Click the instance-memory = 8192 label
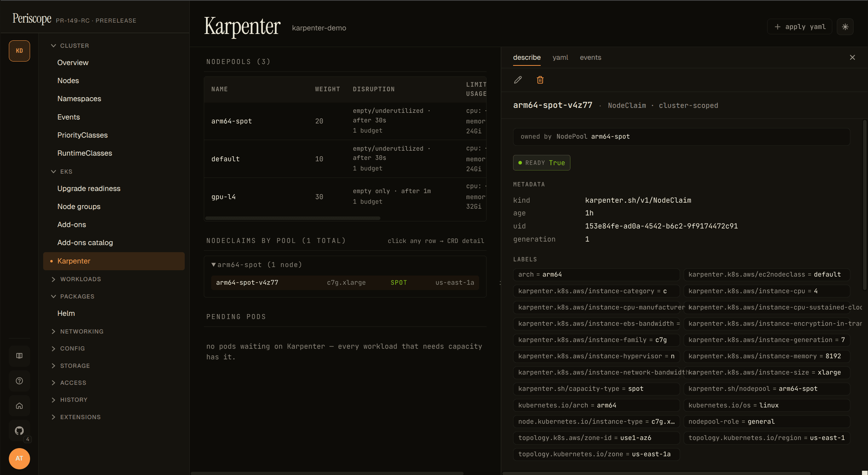The height and width of the screenshot is (475, 868). [x=767, y=356]
